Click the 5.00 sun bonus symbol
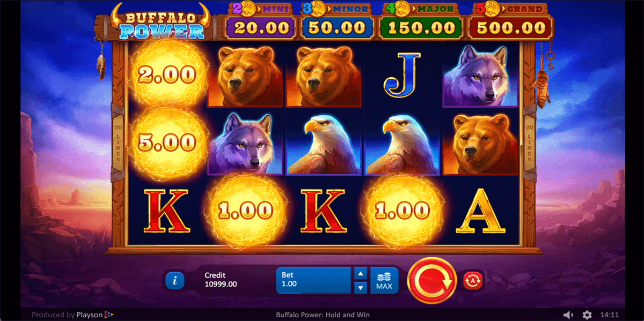The height and width of the screenshot is (321, 644). click(166, 143)
